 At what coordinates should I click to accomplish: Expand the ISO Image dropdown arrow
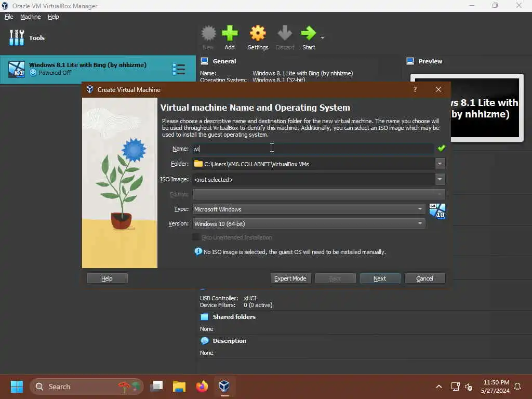tap(440, 179)
